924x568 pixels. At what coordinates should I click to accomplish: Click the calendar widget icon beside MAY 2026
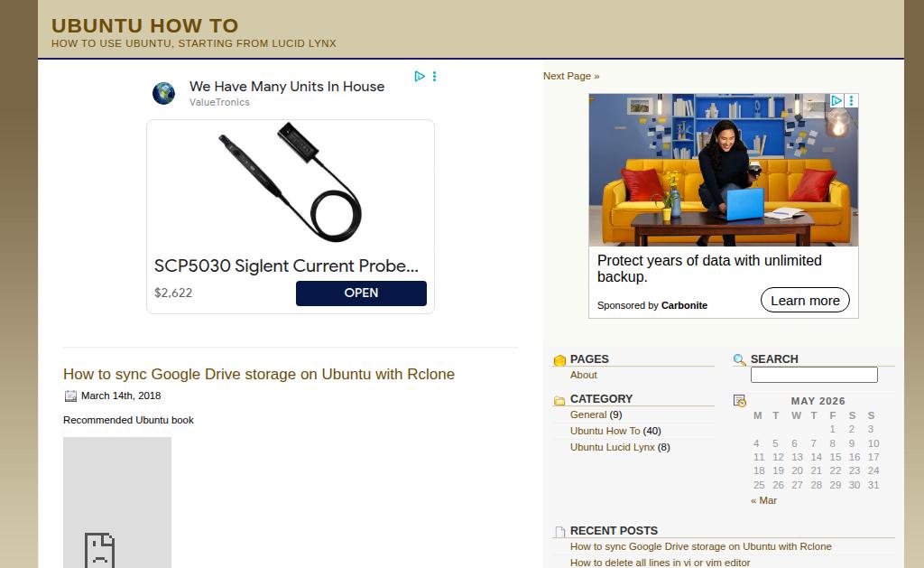click(x=740, y=401)
